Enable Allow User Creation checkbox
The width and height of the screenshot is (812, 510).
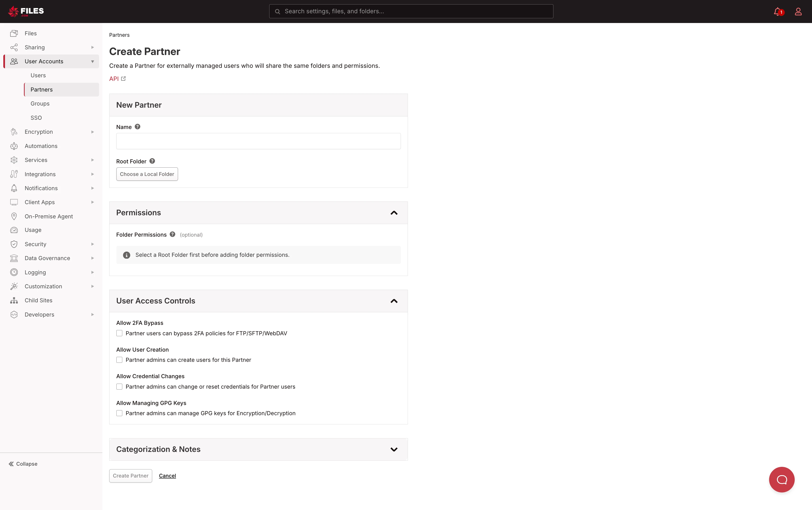tap(119, 360)
